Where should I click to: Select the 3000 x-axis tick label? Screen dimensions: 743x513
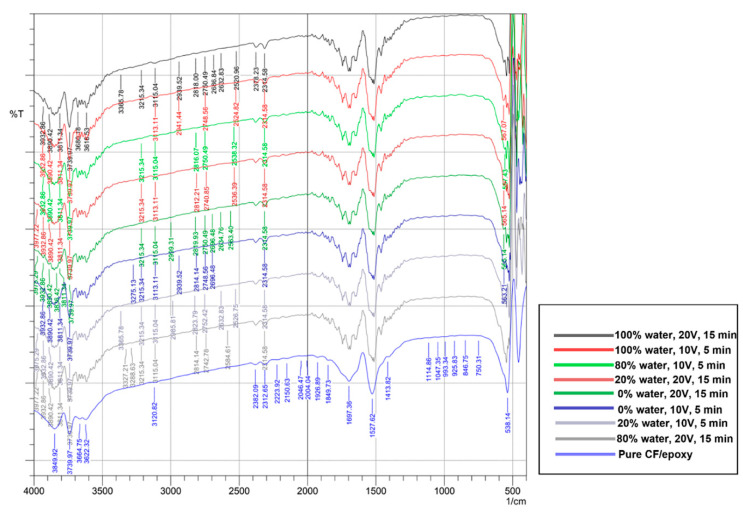171,491
